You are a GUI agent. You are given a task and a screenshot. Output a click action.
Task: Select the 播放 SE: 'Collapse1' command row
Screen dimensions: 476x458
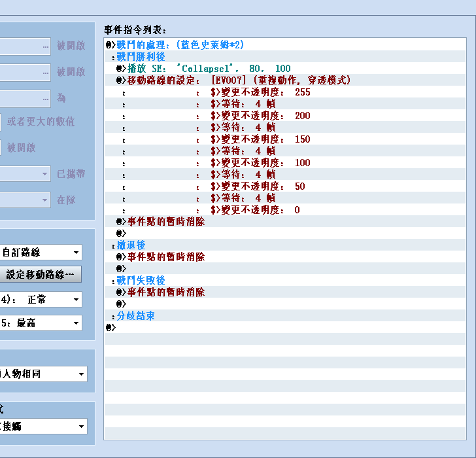285,69
